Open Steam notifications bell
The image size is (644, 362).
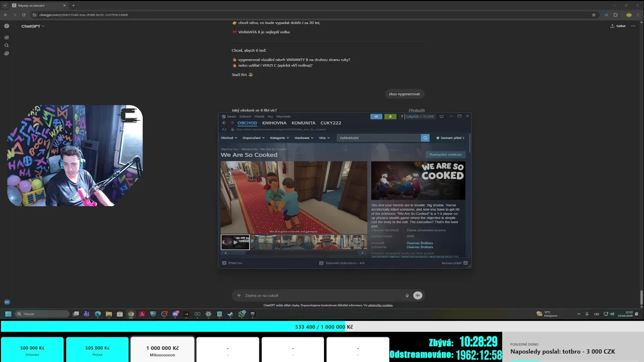(390, 116)
